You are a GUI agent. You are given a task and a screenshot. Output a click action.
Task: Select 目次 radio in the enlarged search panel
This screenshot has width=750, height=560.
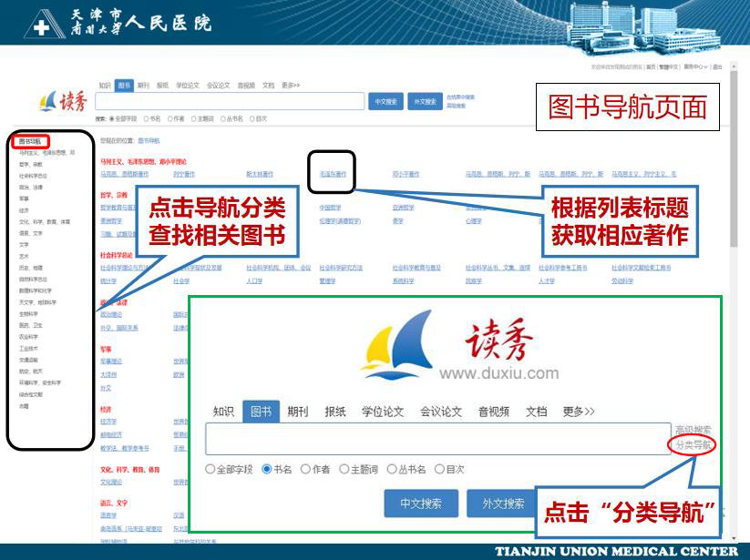[439, 469]
